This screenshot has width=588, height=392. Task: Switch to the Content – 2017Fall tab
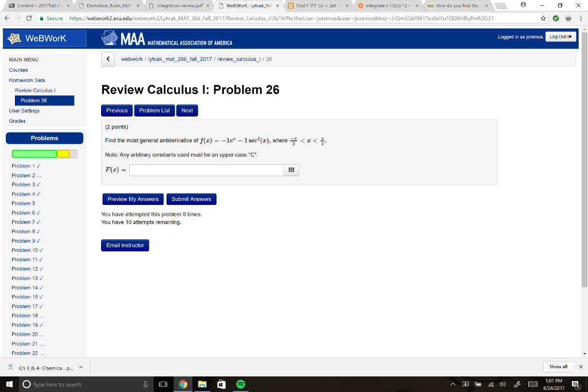[x=38, y=6]
